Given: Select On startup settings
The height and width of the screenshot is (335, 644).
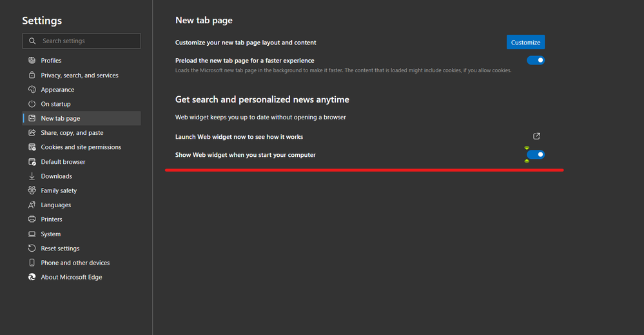Looking at the screenshot, I should tap(82, 104).
